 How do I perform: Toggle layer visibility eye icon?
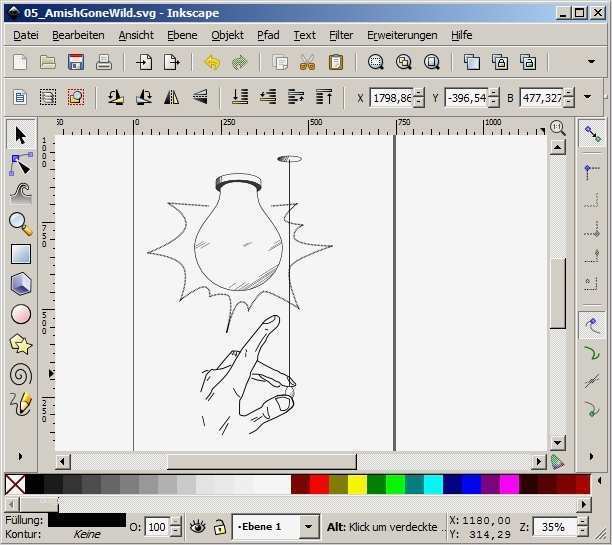tap(197, 526)
